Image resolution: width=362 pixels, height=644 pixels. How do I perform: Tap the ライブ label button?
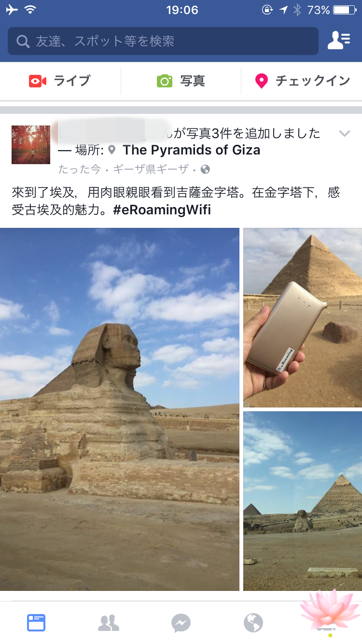point(72,81)
